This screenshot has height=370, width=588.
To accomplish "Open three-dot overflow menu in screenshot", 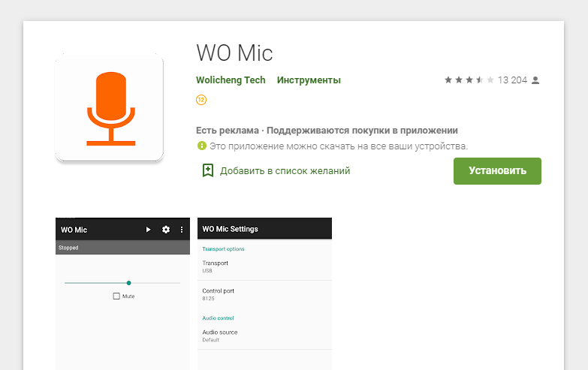I will [x=182, y=230].
